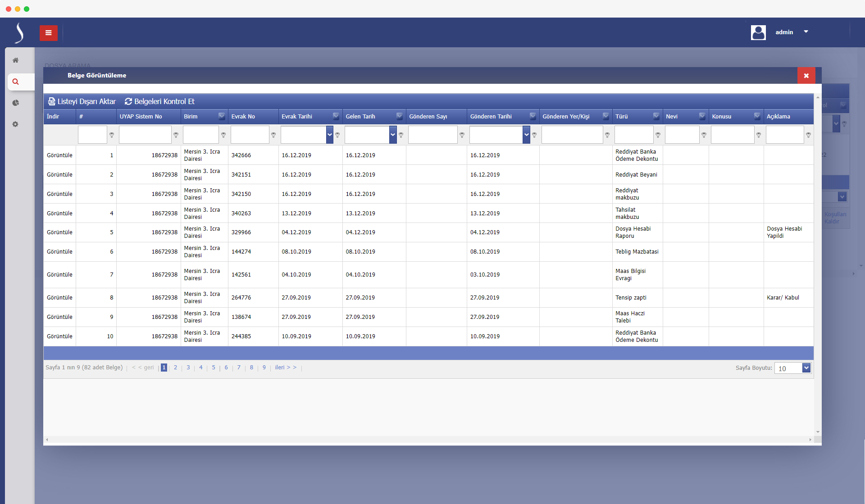The height and width of the screenshot is (504, 865).
Task: Open the home icon in sidebar
Action: tap(15, 60)
